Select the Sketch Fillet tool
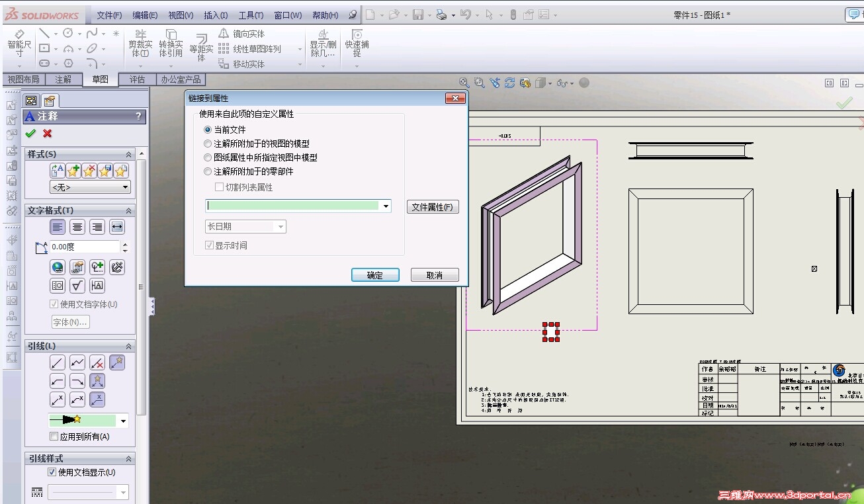The width and height of the screenshot is (864, 504). tap(92, 63)
